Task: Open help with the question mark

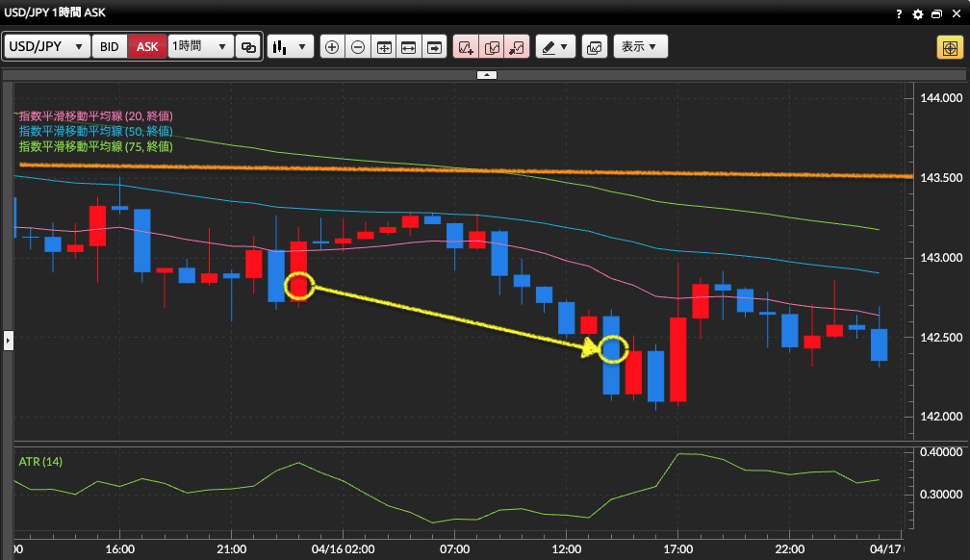Action: (x=899, y=13)
